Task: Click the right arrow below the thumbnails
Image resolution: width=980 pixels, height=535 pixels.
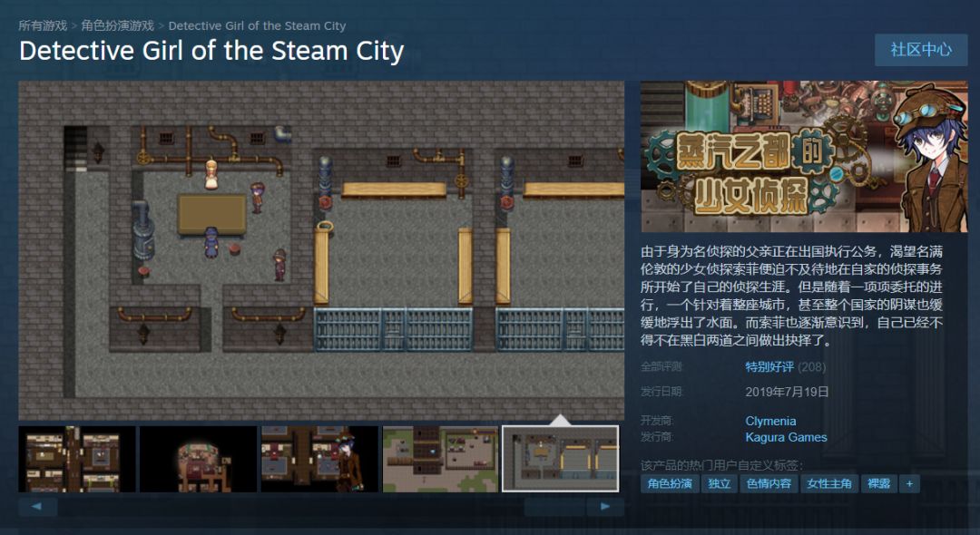Action: pyautogui.click(x=605, y=506)
